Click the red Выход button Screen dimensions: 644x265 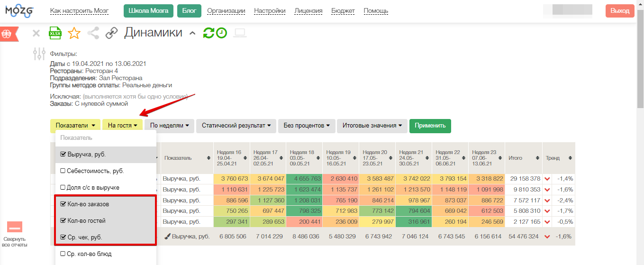(619, 11)
